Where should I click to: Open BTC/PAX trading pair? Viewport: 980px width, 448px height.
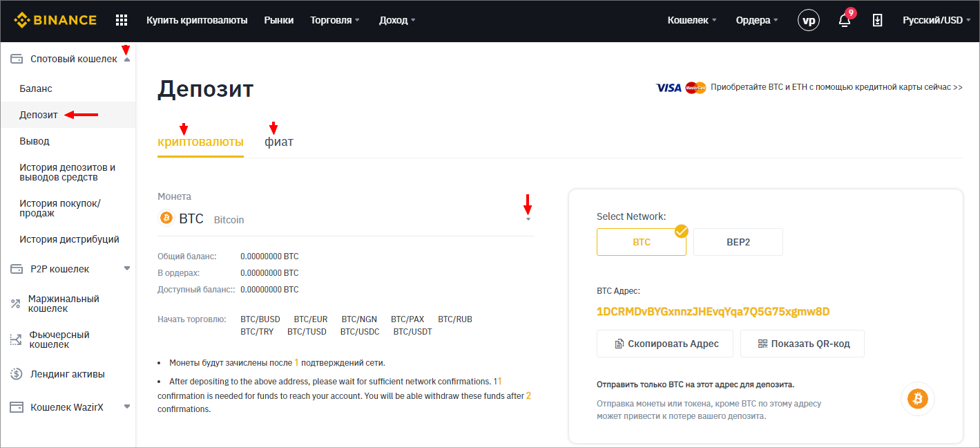pos(407,319)
